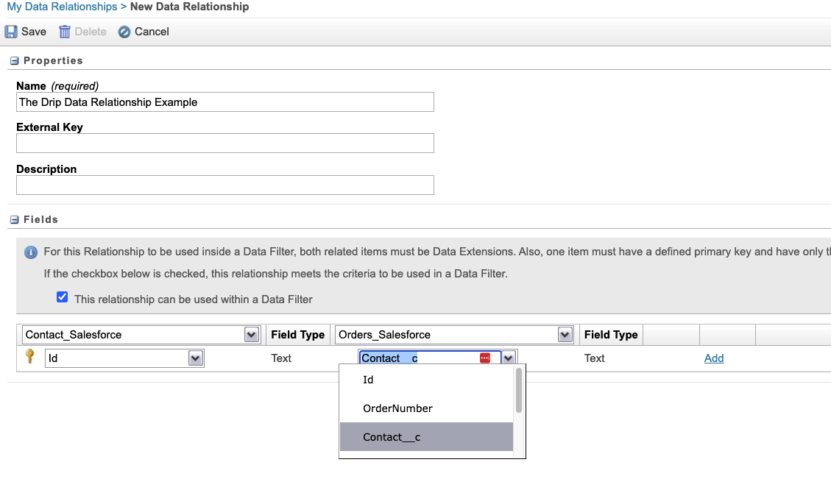Open the Orders_Salesforce data extension dropdown
The width and height of the screenshot is (831, 504).
tap(565, 335)
